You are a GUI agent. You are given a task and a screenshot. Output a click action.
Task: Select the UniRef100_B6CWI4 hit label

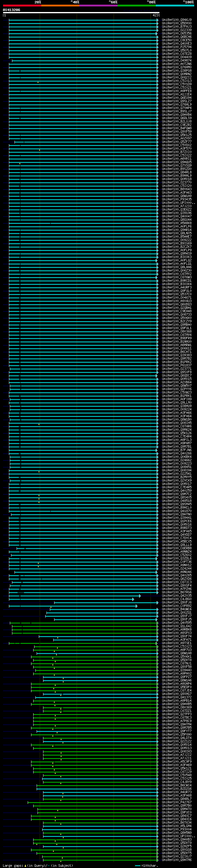[177, 785]
